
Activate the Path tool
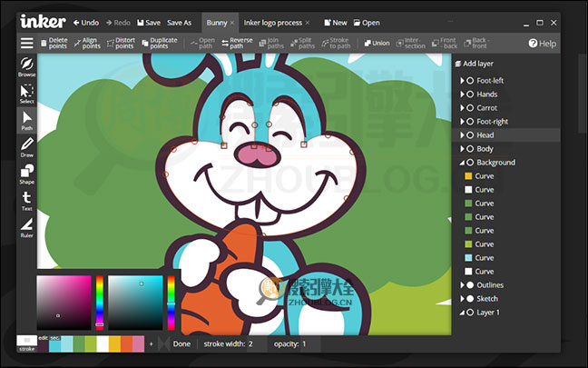pos(26,121)
